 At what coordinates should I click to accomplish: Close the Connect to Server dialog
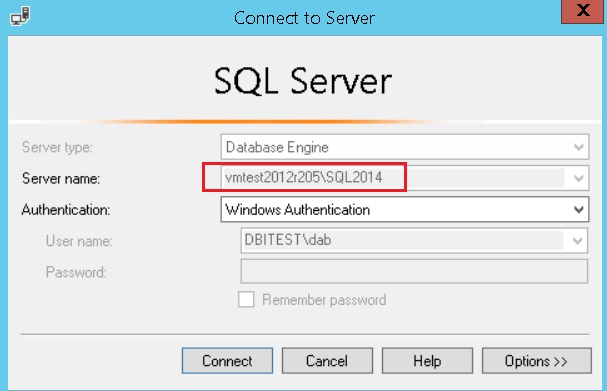[x=583, y=11]
